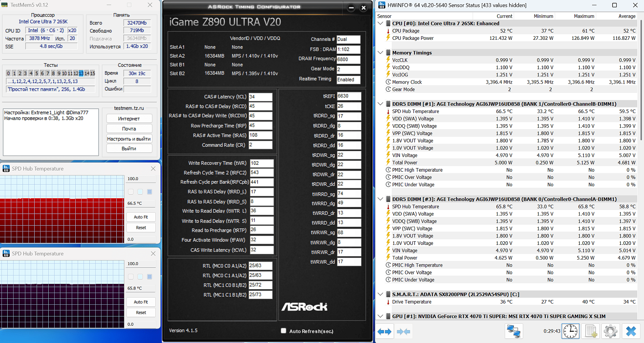Click thermometer icon beside Drive Temperature
Image resolution: width=644 pixels, height=343 pixels.
point(388,302)
